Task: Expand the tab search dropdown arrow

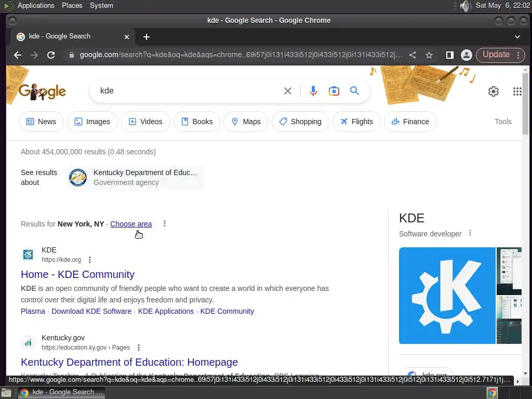Action: click(x=517, y=37)
